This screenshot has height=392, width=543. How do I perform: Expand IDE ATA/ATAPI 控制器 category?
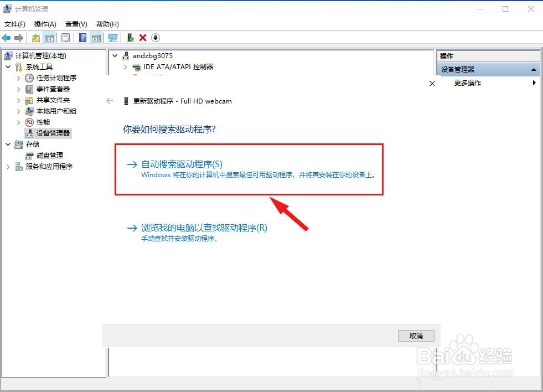(x=125, y=67)
